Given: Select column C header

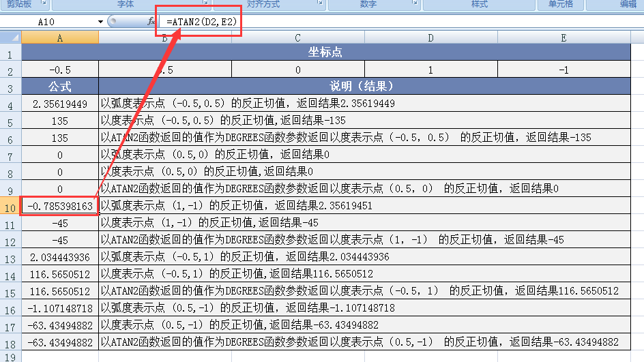Looking at the screenshot, I should click(x=297, y=38).
